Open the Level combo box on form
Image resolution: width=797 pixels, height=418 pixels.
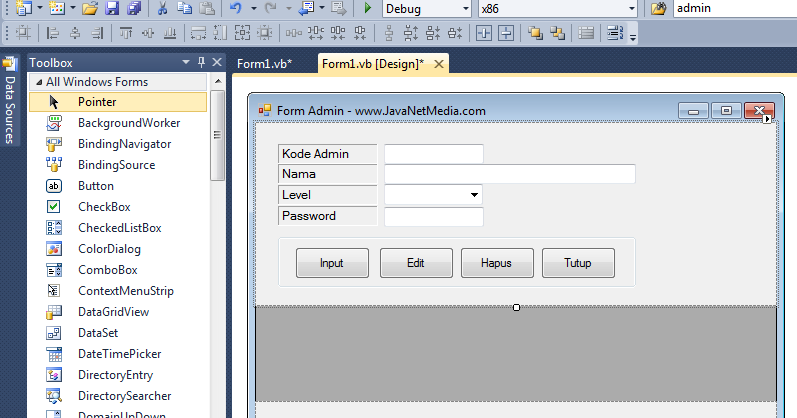click(474, 195)
